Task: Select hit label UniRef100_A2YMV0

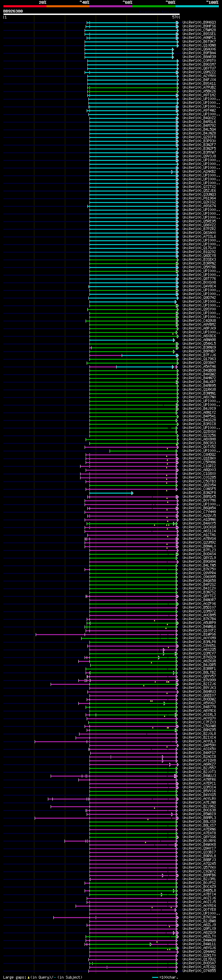Action: (x=199, y=76)
